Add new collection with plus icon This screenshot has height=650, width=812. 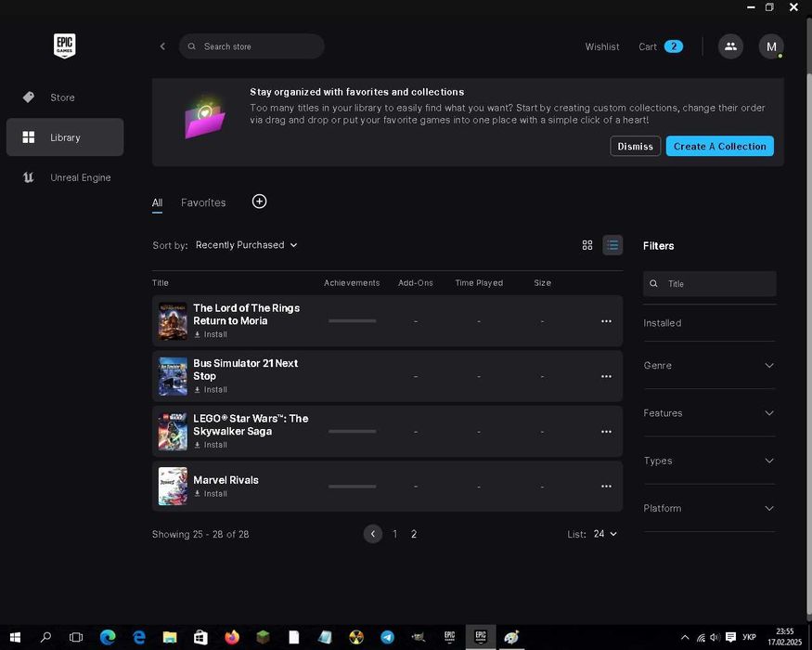260,201
